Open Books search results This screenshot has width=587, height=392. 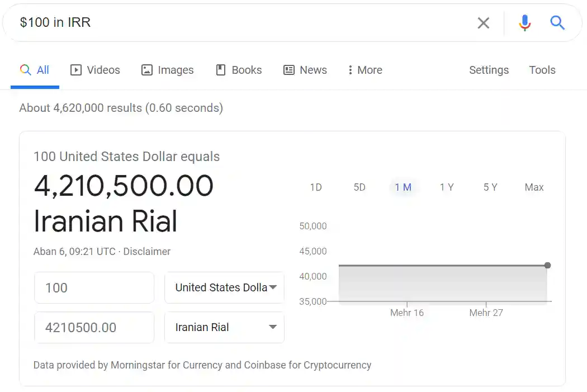tap(239, 70)
